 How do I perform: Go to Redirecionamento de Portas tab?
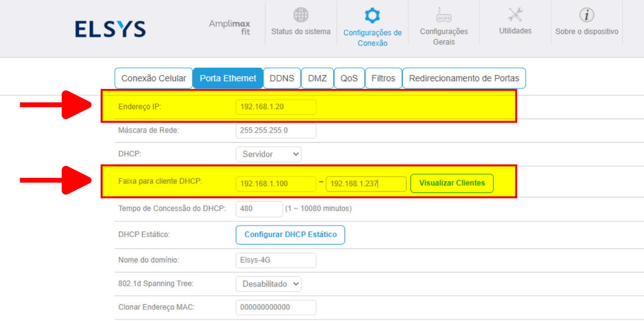[x=464, y=78]
